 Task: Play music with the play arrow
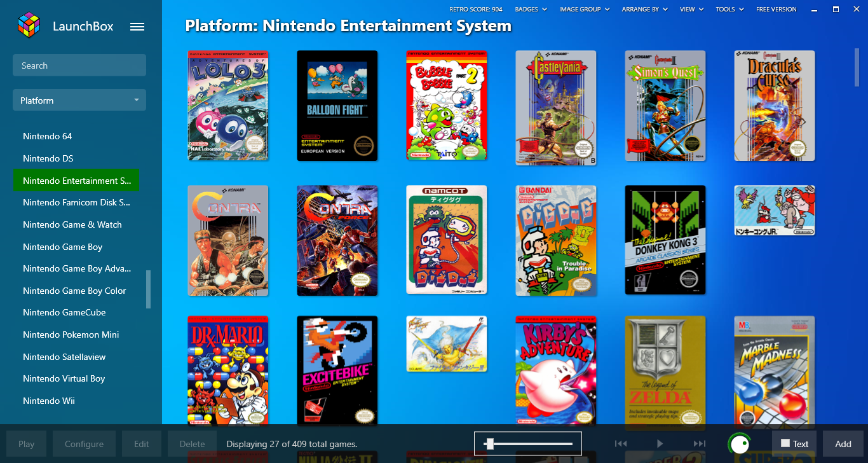pos(660,444)
